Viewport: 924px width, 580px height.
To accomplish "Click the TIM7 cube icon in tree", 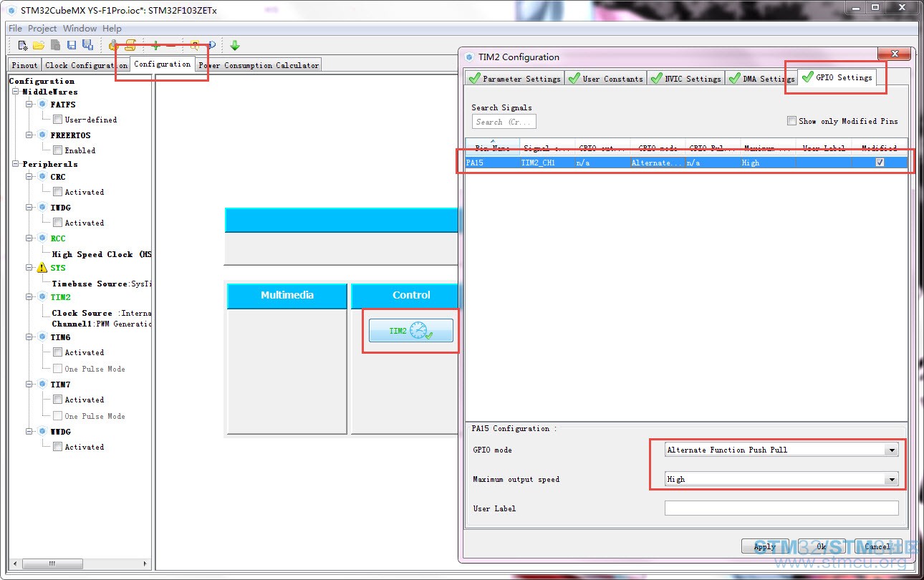I will 42,384.
